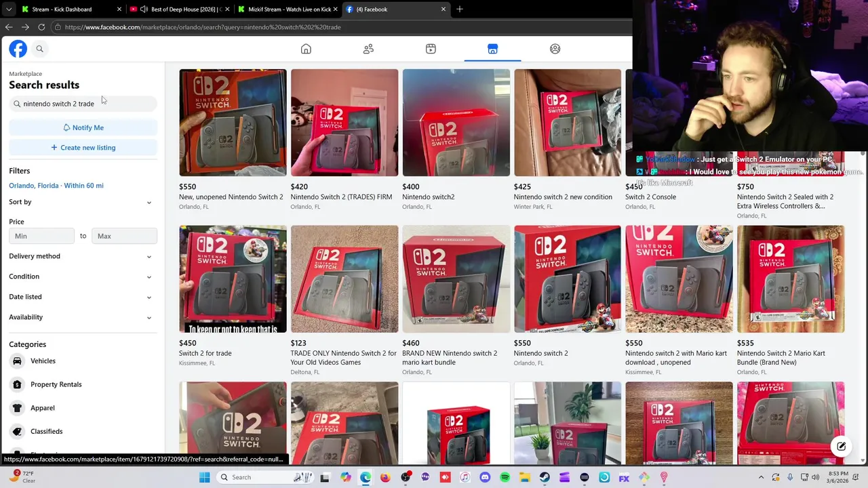Click the browser back arrow
868x488 pixels.
tap(9, 27)
